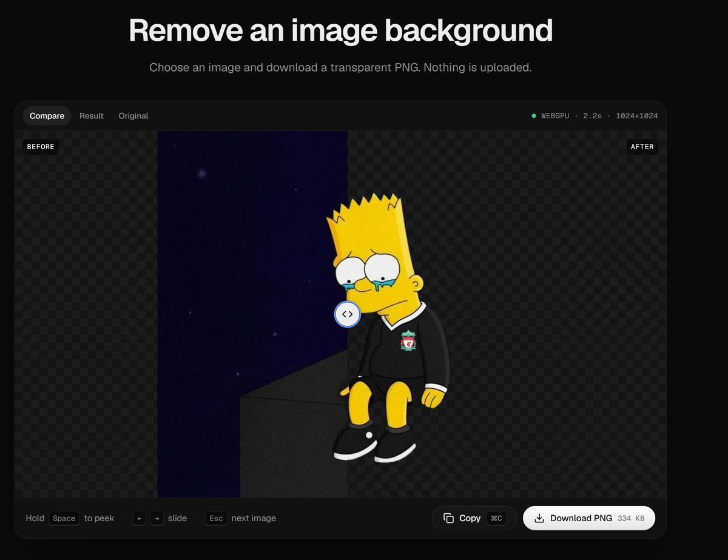Image resolution: width=728 pixels, height=560 pixels.
Task: Click the 1024×1024 dimensions text
Action: click(x=637, y=116)
